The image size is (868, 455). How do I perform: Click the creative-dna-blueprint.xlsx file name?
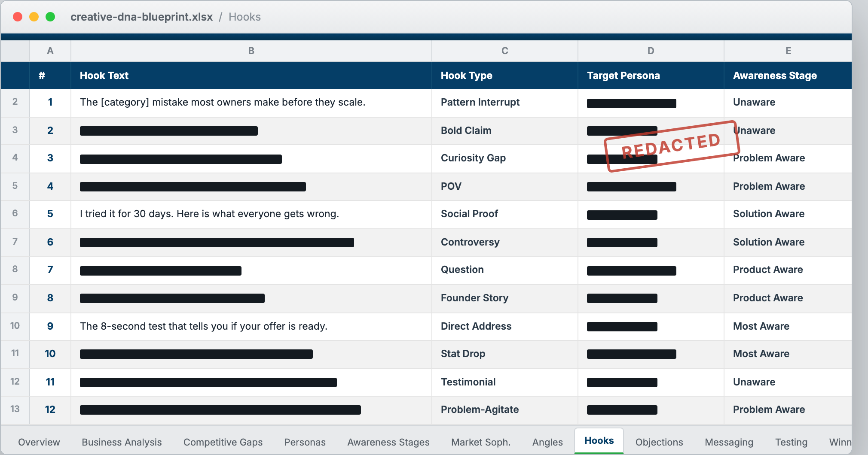coord(141,17)
